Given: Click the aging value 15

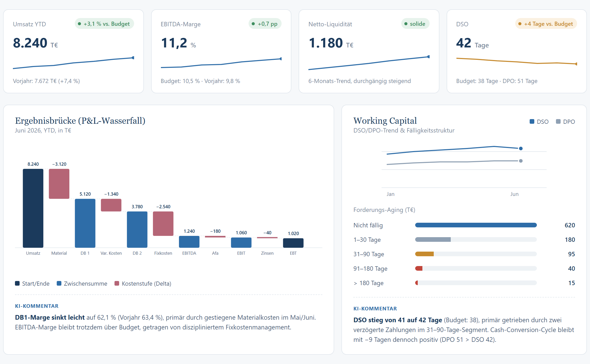Looking at the screenshot, I should 572,283.
